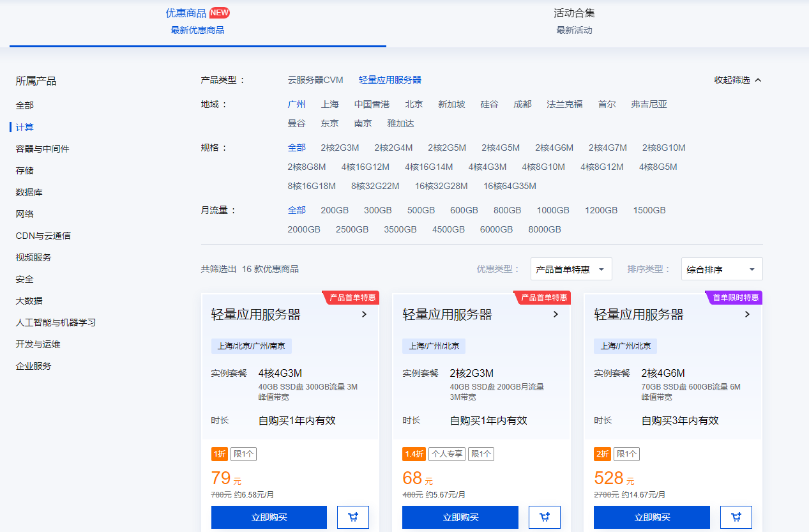Add the 68元 server to cart
The image size is (809, 532).
tap(544, 517)
